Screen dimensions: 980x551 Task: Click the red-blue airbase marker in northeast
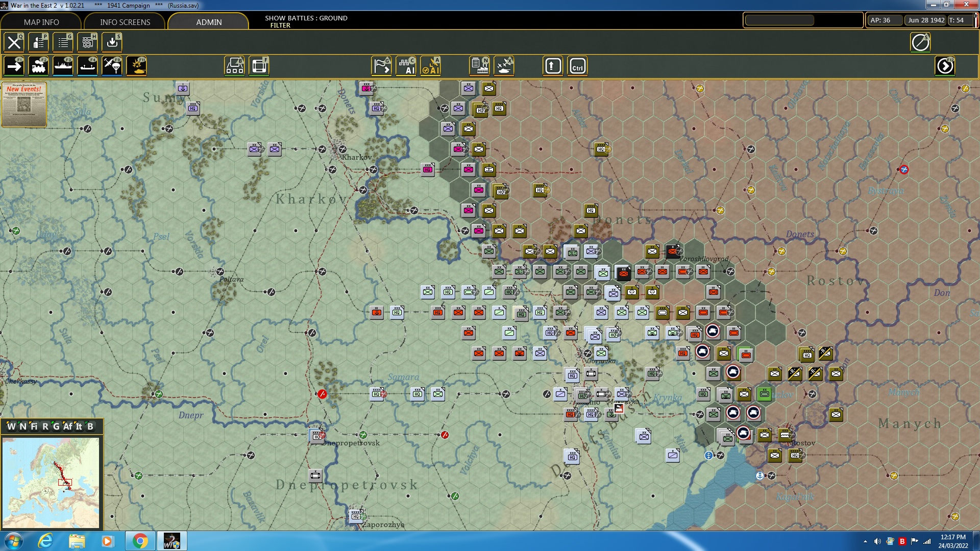tap(904, 169)
